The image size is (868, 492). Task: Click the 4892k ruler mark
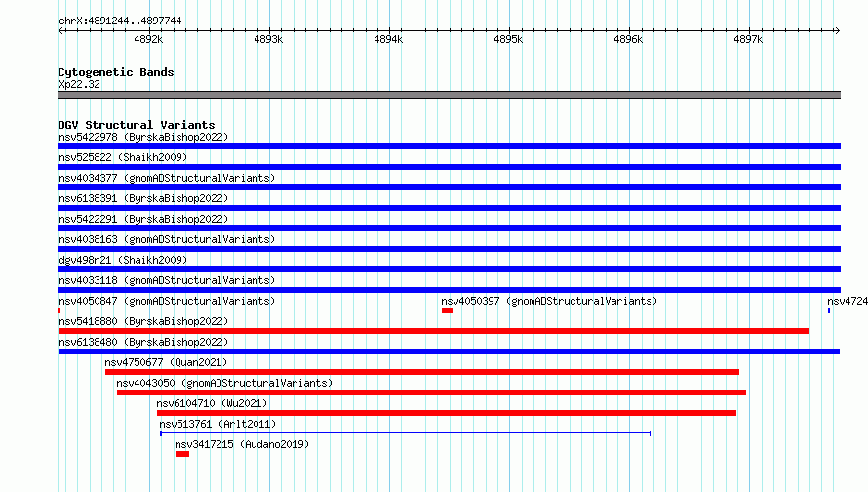click(x=148, y=39)
